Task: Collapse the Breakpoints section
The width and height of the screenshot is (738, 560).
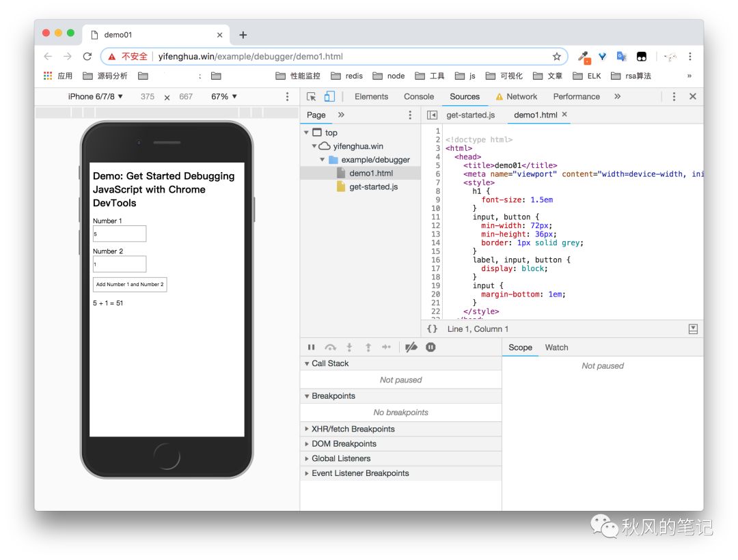Action: [x=307, y=396]
